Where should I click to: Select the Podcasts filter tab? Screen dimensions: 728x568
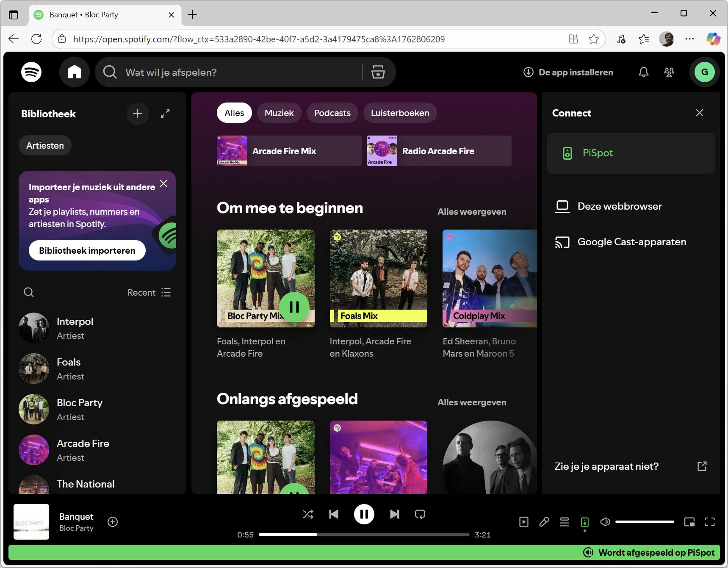(332, 113)
